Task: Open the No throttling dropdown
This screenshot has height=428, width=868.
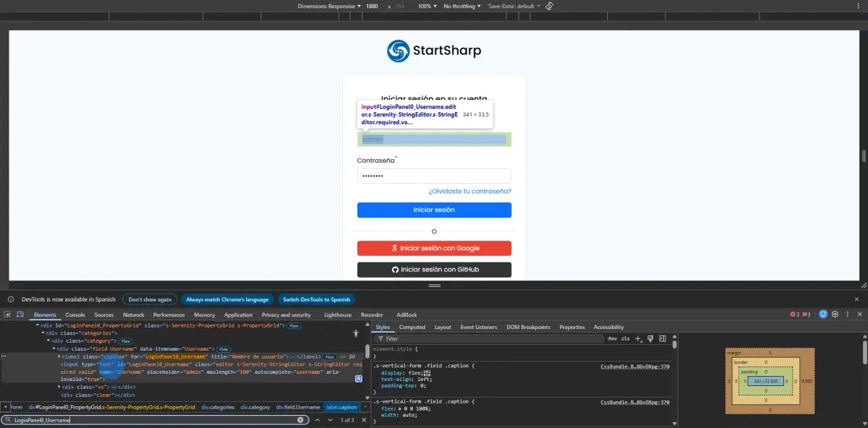Action: click(458, 6)
